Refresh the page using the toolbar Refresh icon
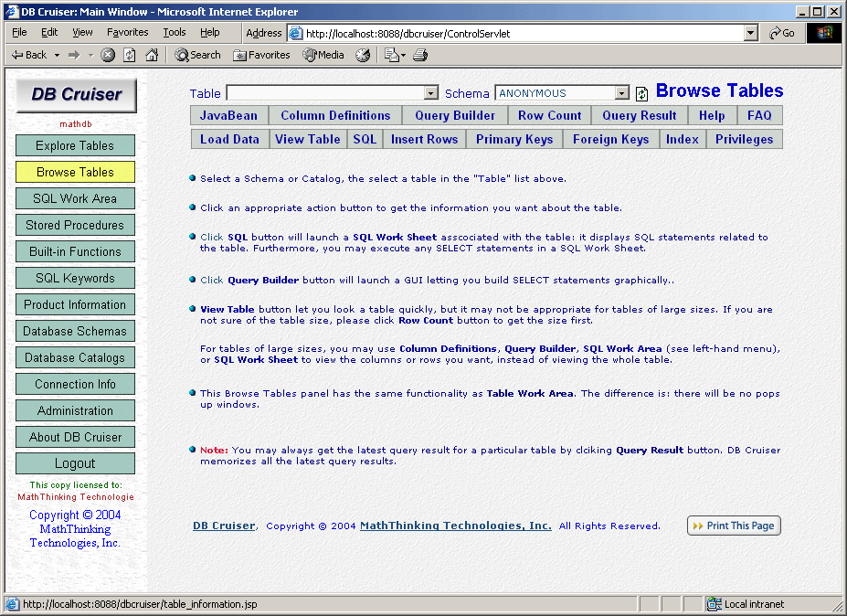Image resolution: width=847 pixels, height=616 pixels. [130, 55]
